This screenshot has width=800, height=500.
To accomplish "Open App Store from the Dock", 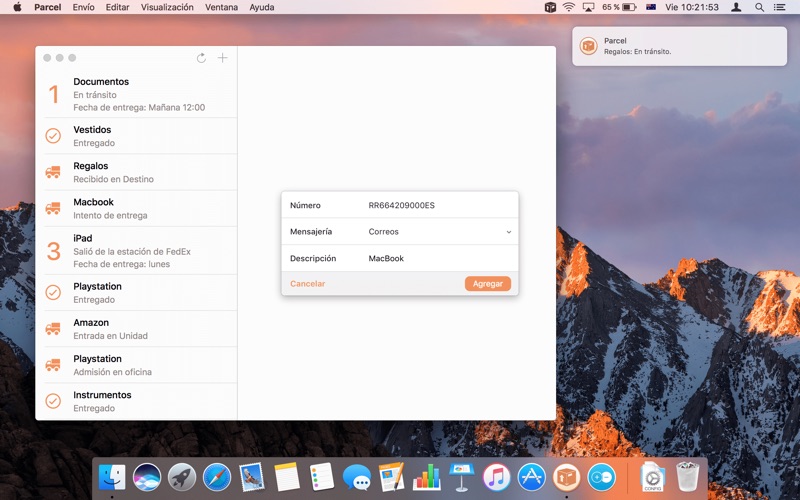I will (532, 478).
